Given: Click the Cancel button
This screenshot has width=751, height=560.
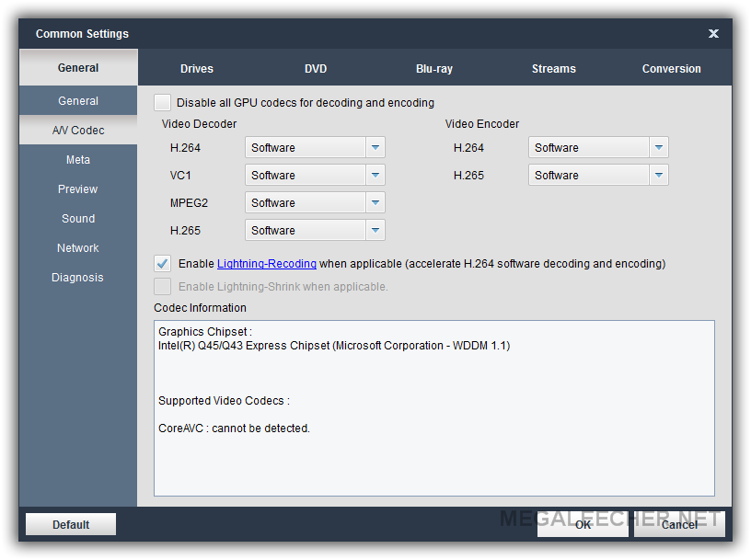Looking at the screenshot, I should pyautogui.click(x=679, y=524).
